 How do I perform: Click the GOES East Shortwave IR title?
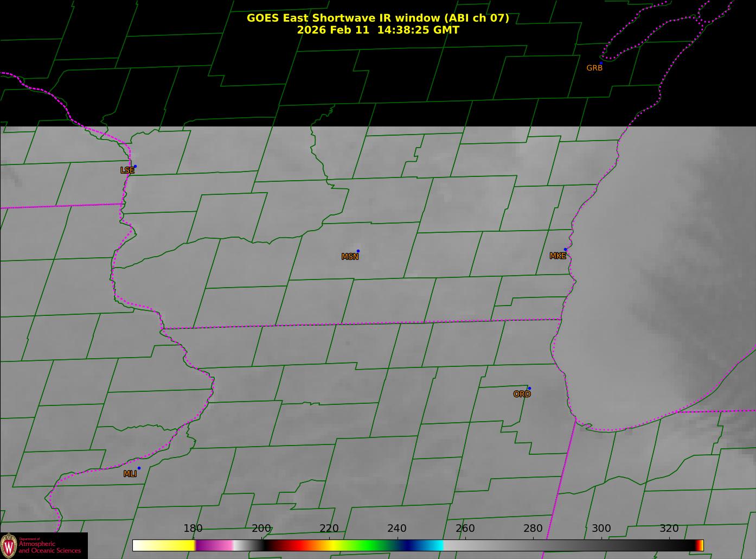pyautogui.click(x=378, y=18)
